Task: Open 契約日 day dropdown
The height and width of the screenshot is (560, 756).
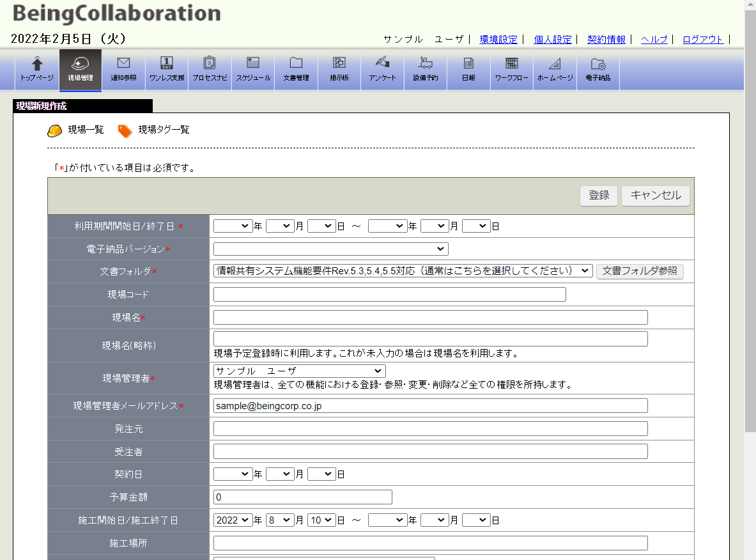Action: point(321,474)
